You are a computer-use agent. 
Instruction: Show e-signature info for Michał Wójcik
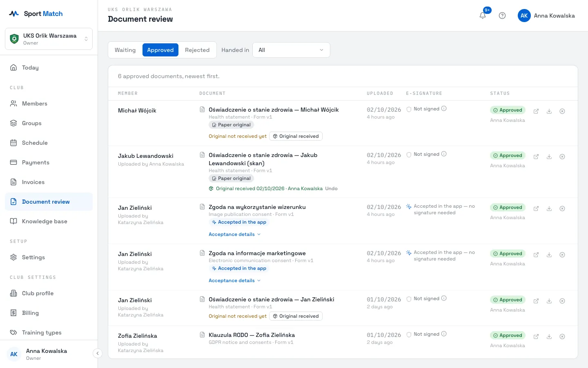coord(444,109)
